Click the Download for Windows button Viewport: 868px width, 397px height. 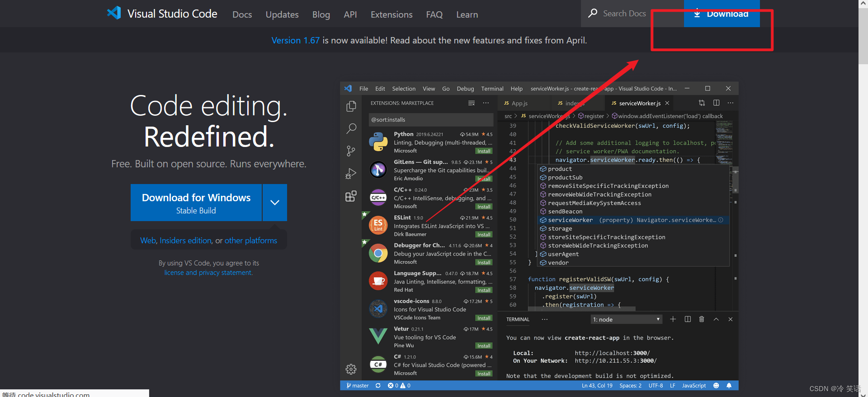pyautogui.click(x=196, y=203)
